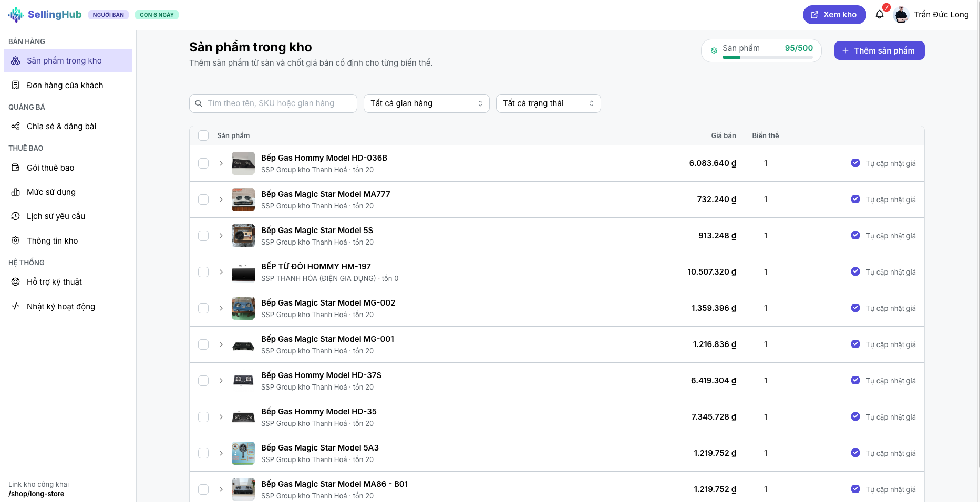Click the Sản phẩm trong kho sidebar icon
This screenshot has width=980, height=502.
click(x=16, y=61)
